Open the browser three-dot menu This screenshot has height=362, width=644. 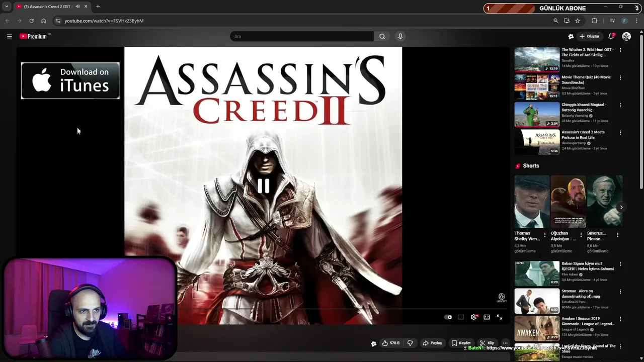click(x=636, y=21)
